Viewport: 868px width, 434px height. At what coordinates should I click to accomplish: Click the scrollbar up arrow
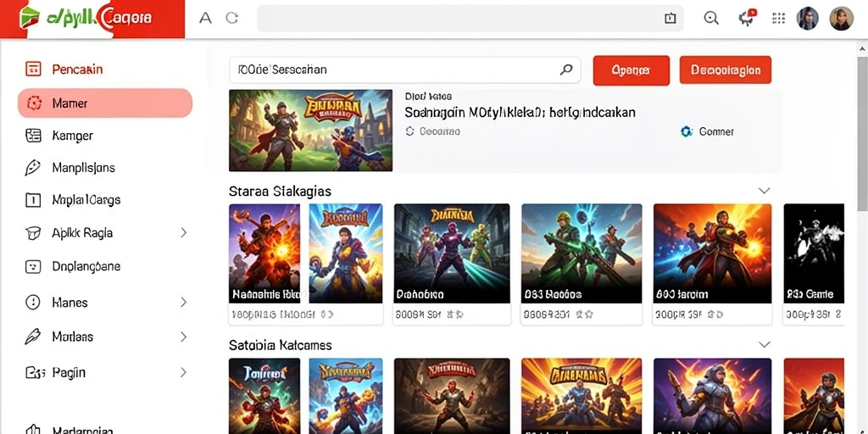click(x=862, y=47)
